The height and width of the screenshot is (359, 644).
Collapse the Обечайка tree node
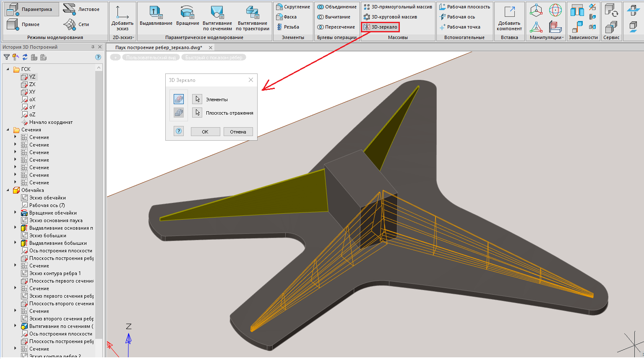point(8,190)
